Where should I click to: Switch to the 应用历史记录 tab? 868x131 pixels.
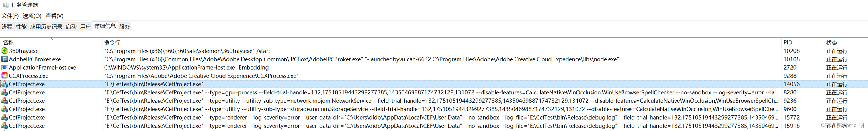point(46,27)
